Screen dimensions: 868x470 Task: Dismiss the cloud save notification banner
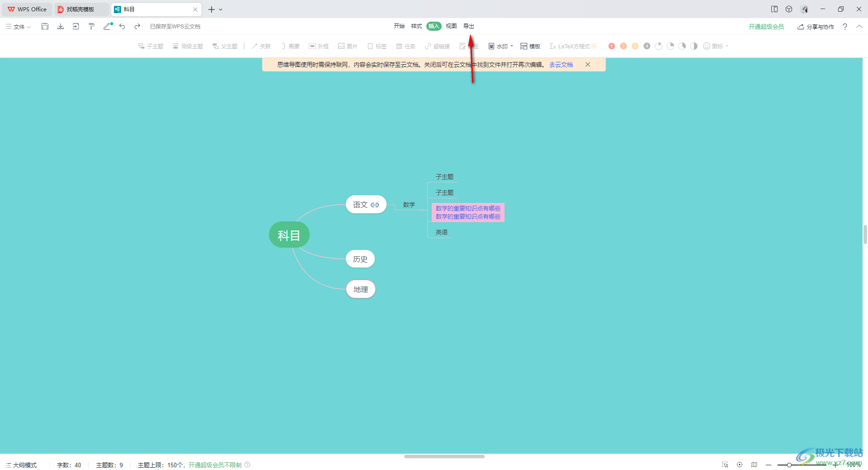click(x=588, y=65)
